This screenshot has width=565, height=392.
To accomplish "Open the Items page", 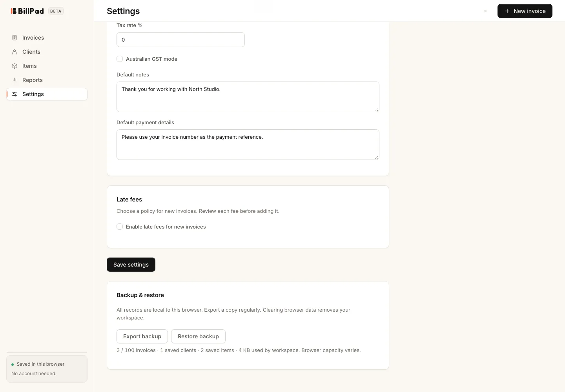I will 47,66.
